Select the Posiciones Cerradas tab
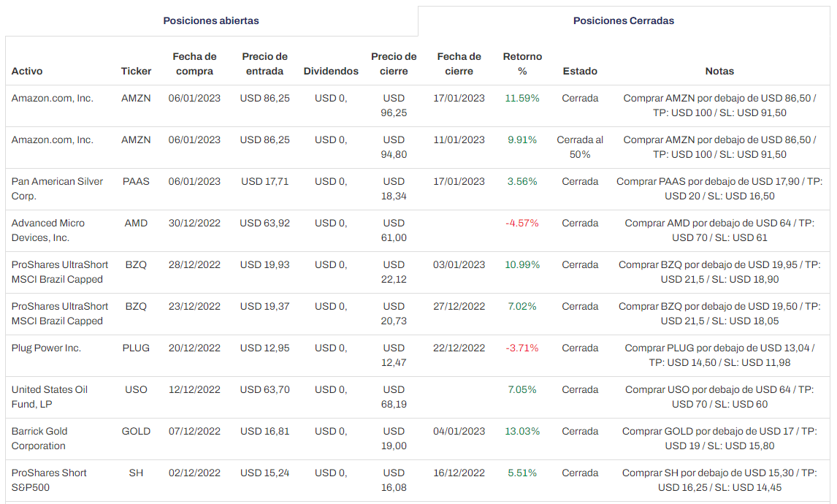Viewport: 837px width, 504px height. [624, 21]
